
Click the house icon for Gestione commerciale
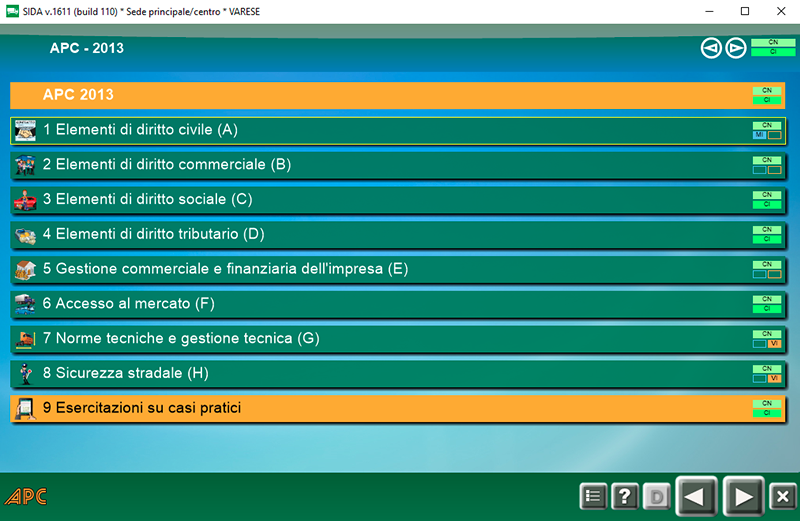(25, 270)
